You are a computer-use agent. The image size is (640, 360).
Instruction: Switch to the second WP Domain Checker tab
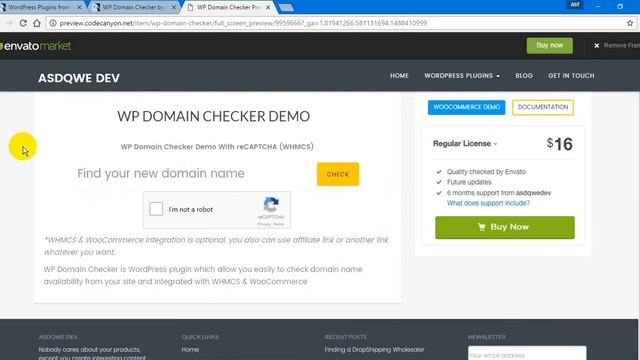click(x=133, y=7)
